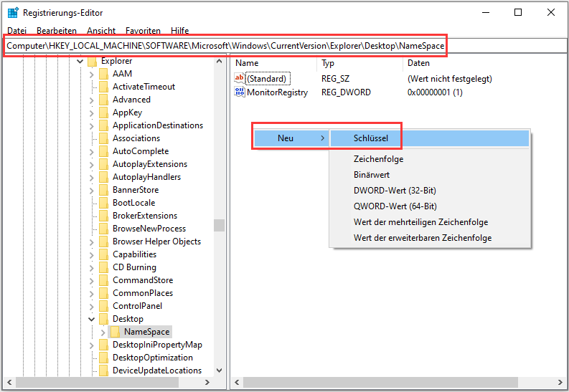Click the CD Burning folder icon
569x392 pixels.
104,267
